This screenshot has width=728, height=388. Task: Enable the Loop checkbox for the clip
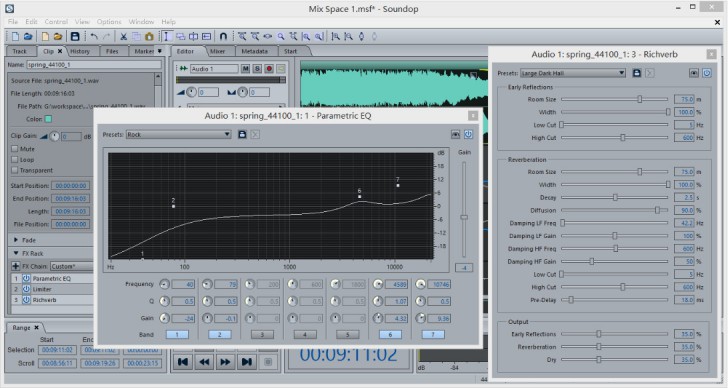tap(15, 159)
